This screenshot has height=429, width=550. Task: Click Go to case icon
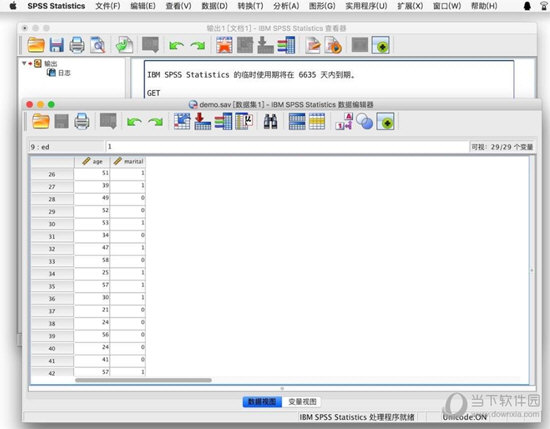182,121
